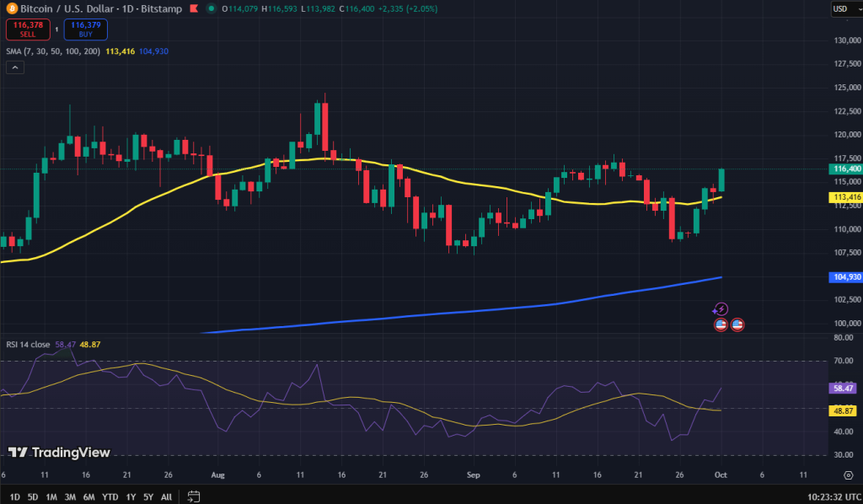Open the Go to date calendar icon

point(193,496)
